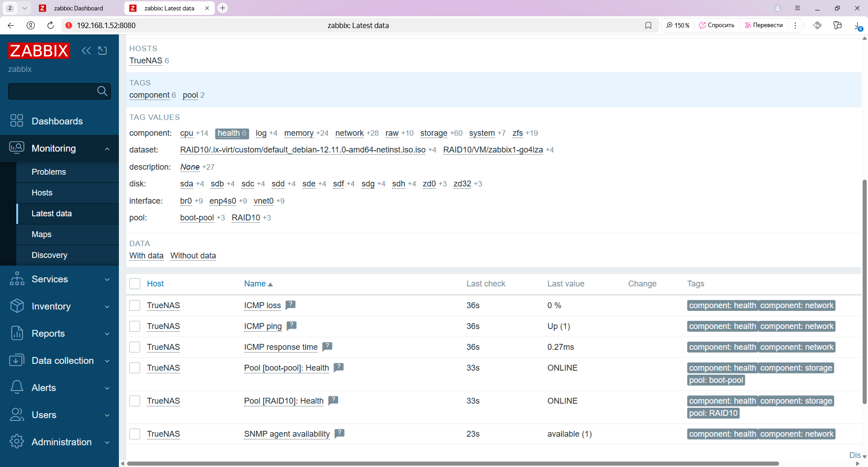Open help tooltip for Pool [boot-pool]: Health
868x467 pixels.
339,367
